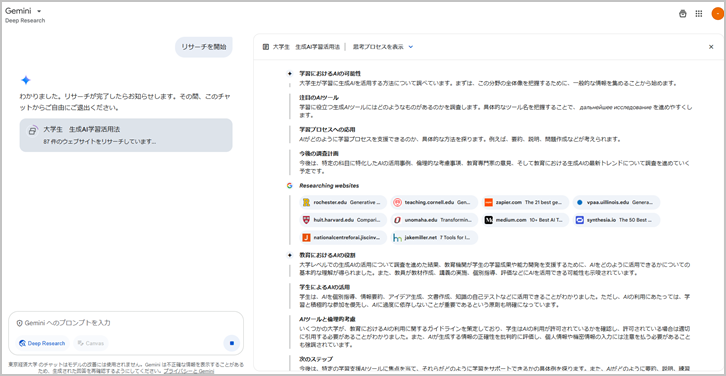726x376 pixels.
Task: Click the research progress icon in the card
Action: (32, 130)
